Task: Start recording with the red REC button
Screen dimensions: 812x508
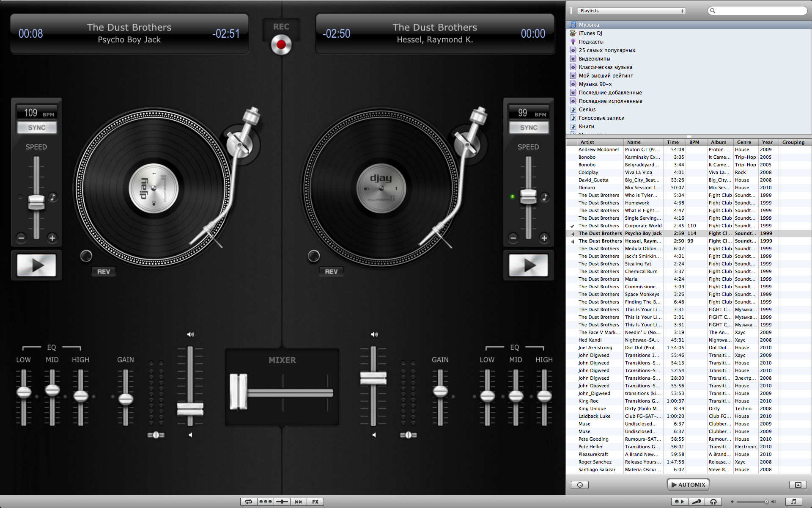Action: (x=281, y=44)
